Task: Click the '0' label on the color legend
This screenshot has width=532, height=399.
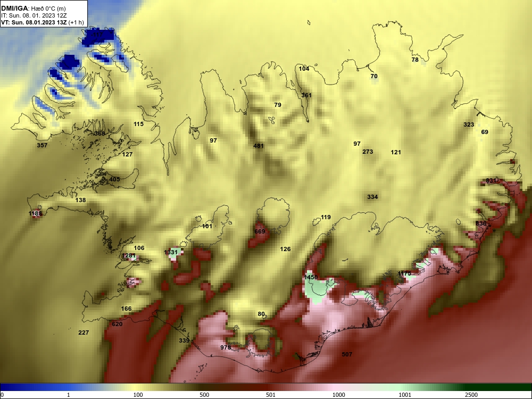Action: coord(2,395)
